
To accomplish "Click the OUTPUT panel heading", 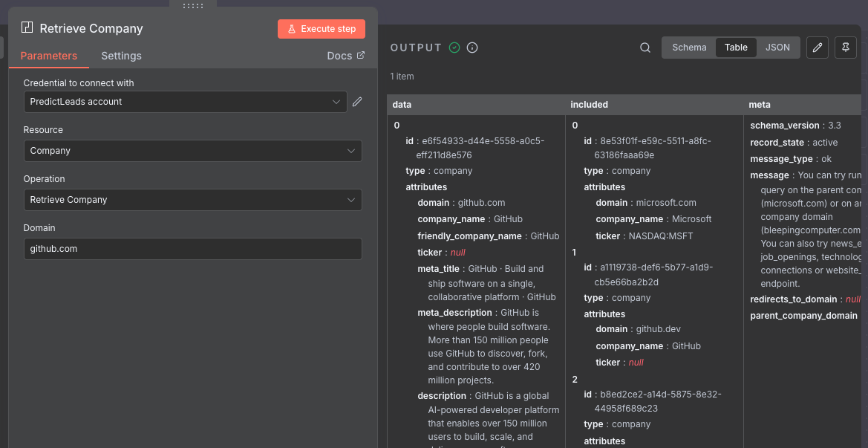I will (417, 48).
